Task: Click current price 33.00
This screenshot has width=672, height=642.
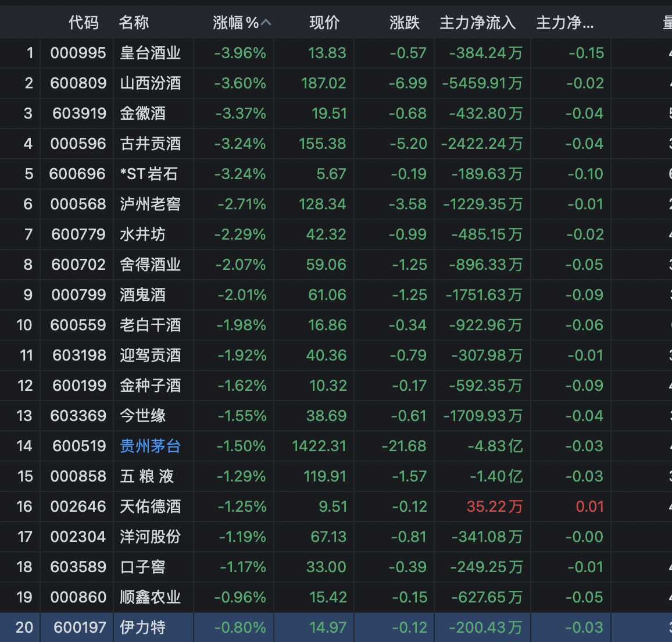Action: 326,567
